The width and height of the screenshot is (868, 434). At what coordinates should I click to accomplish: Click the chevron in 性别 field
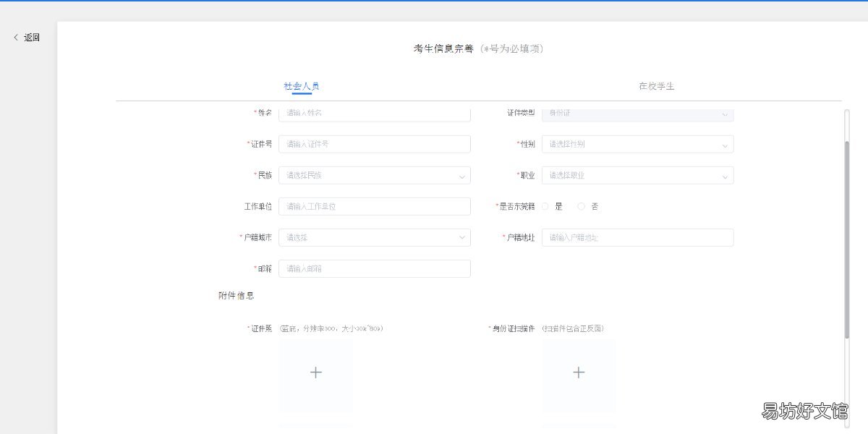(725, 145)
